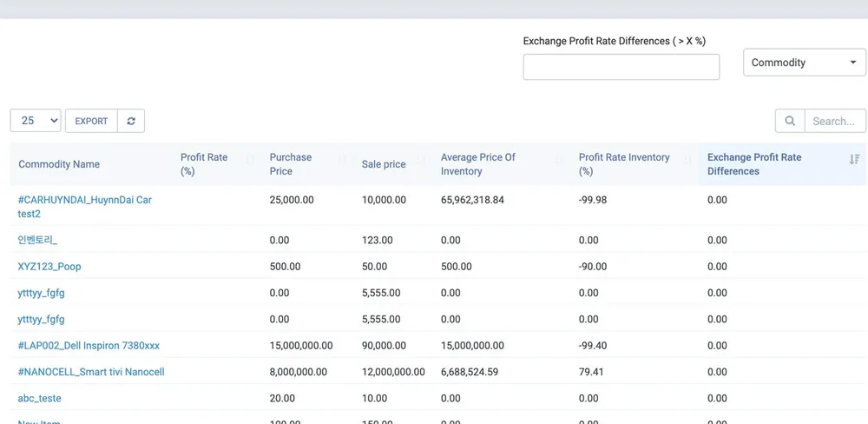The height and width of the screenshot is (424, 868).
Task: Click the refresh table icon button
Action: coord(131,121)
